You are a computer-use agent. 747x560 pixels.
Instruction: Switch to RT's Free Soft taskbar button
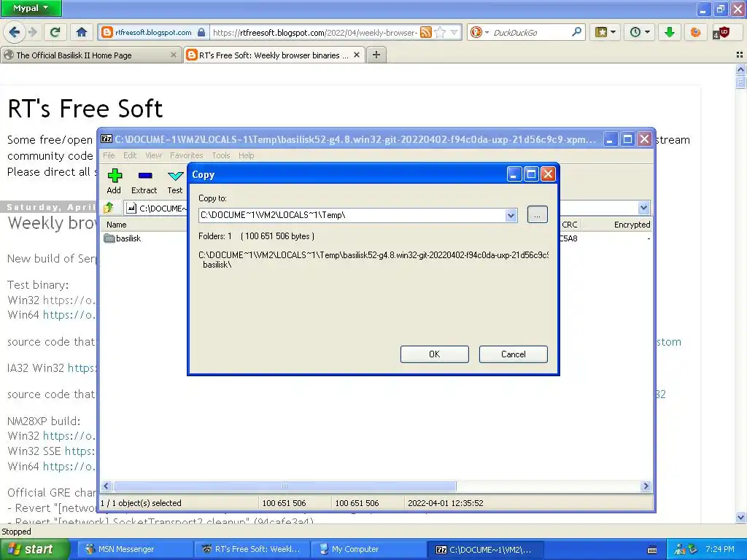(x=252, y=549)
